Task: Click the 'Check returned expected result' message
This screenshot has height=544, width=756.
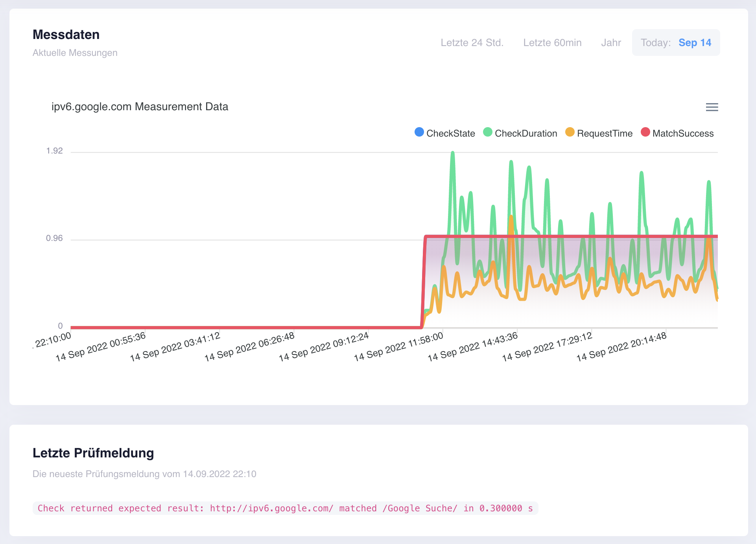Action: (x=286, y=508)
